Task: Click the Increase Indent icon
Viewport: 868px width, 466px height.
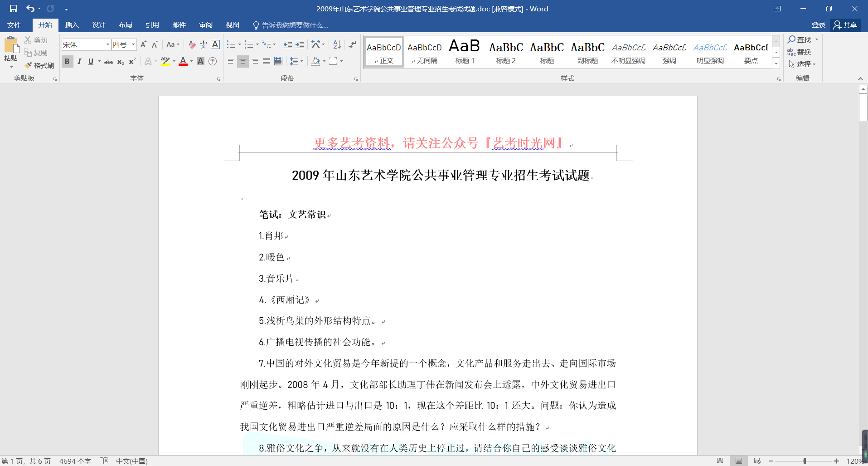Action: pyautogui.click(x=300, y=44)
